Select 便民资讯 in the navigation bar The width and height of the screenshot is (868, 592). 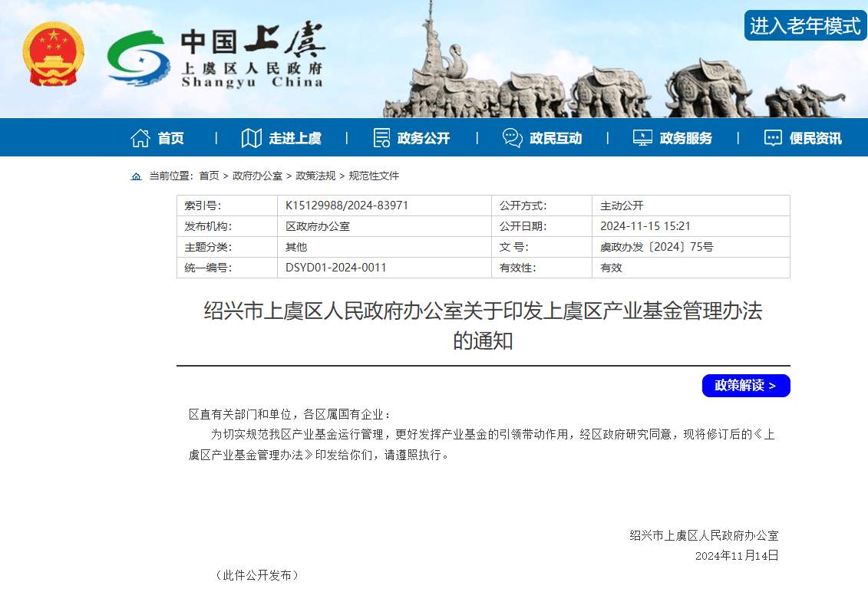(815, 139)
